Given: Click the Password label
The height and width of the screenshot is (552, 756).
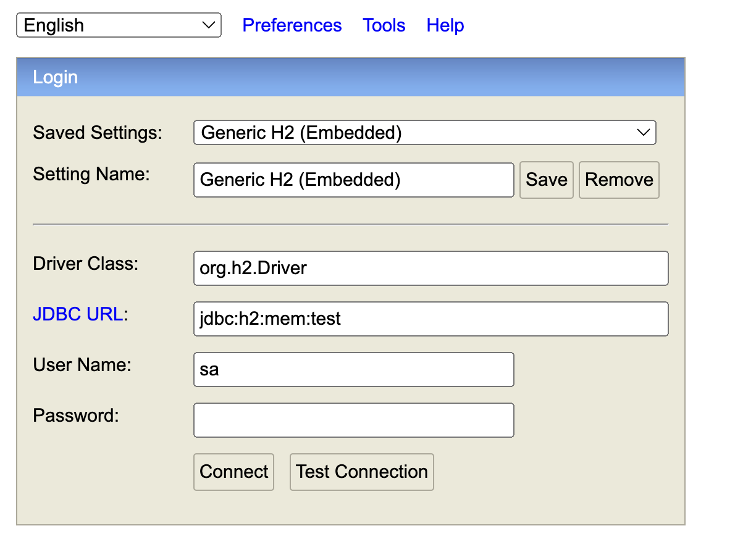Looking at the screenshot, I should [x=76, y=416].
